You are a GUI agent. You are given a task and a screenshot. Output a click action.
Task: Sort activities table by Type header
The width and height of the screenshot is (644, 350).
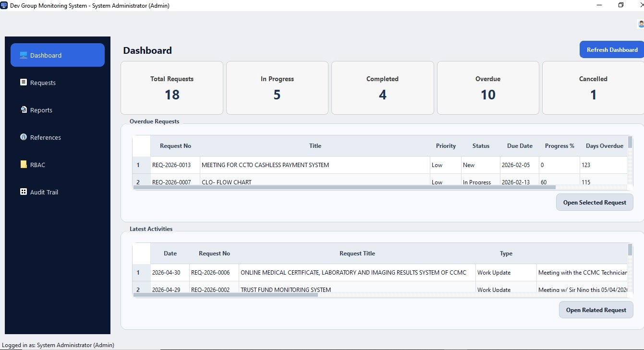[x=506, y=253]
